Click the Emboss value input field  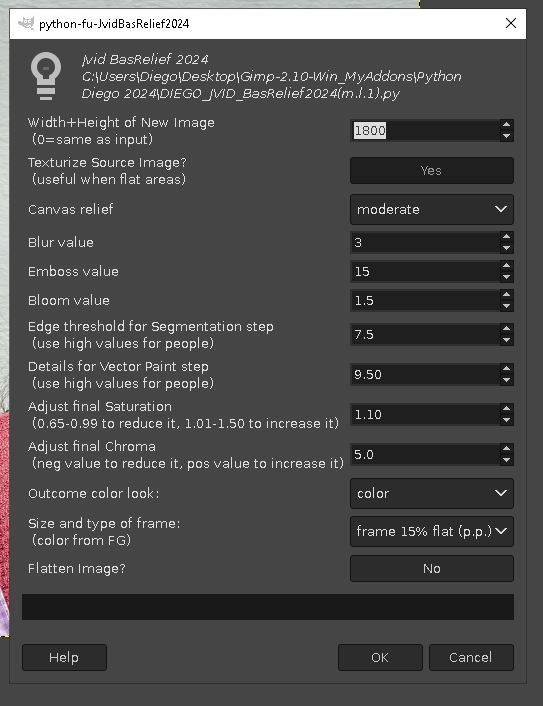[x=425, y=272]
